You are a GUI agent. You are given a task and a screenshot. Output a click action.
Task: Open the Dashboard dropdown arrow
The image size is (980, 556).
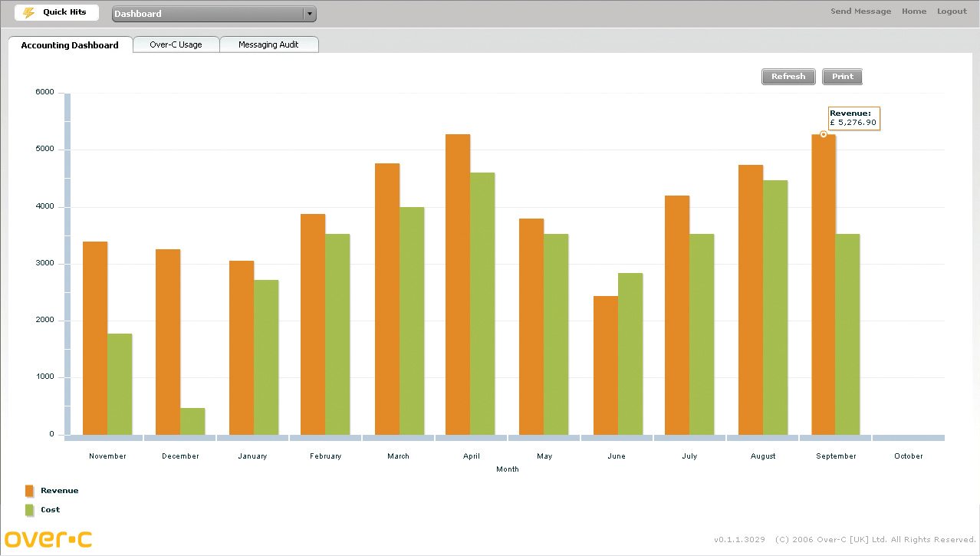[309, 14]
